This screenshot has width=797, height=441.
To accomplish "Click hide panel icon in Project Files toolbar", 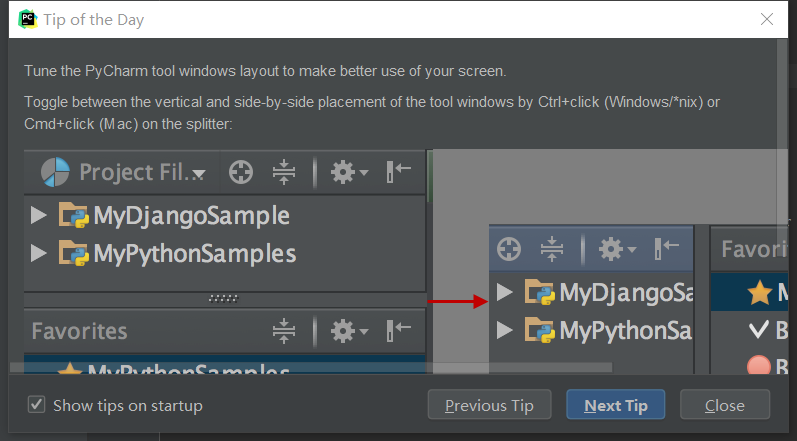I will tap(399, 173).
